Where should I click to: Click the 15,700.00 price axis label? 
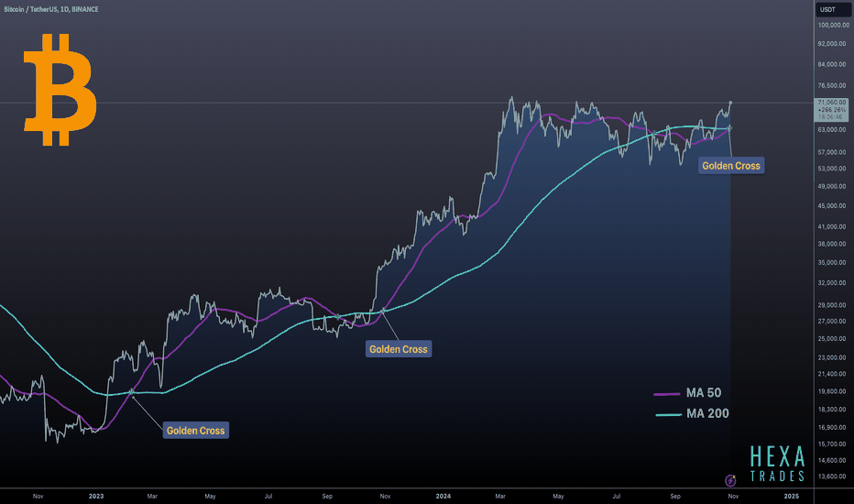tap(833, 444)
